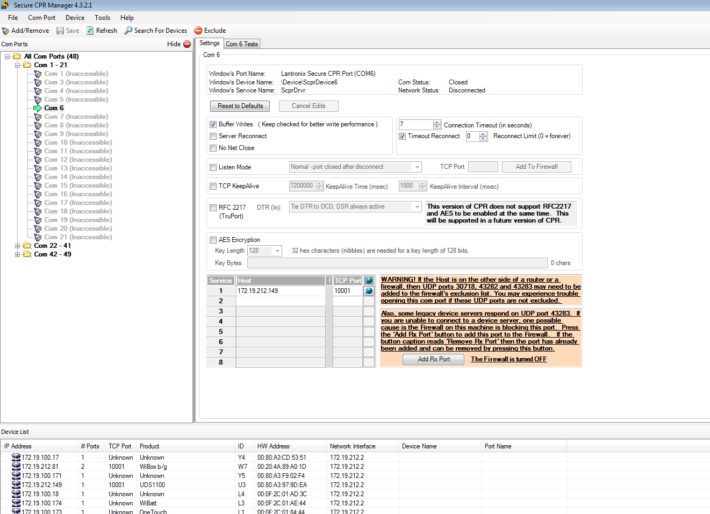This screenshot has height=514, width=710.
Task: Start Search For Devices from toolbar
Action: (x=126, y=31)
